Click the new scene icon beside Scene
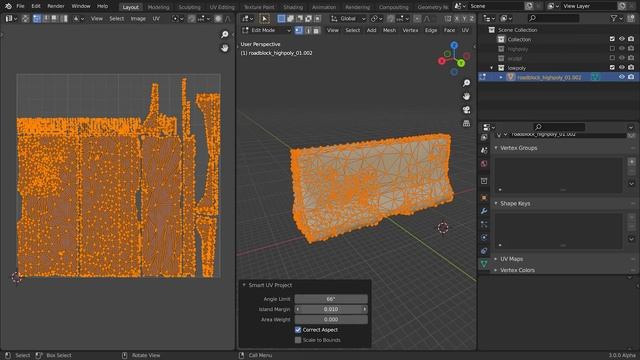Image resolution: width=640 pixels, height=360 pixels. click(x=529, y=6)
